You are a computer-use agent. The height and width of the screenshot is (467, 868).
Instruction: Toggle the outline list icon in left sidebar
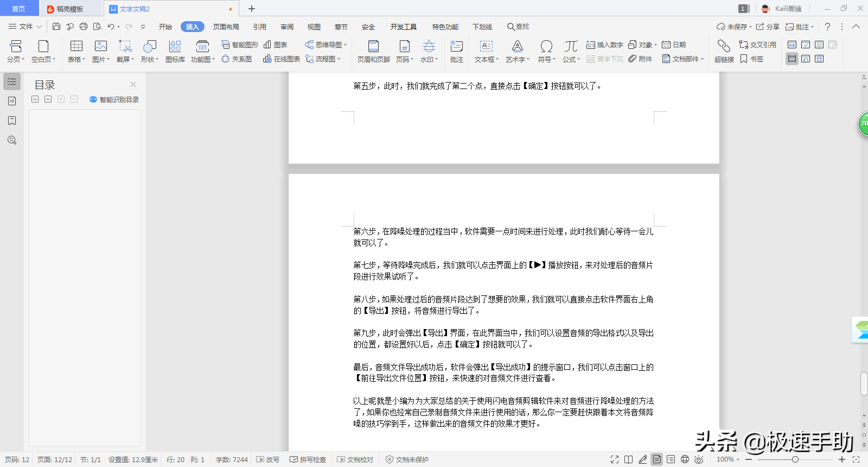click(12, 81)
